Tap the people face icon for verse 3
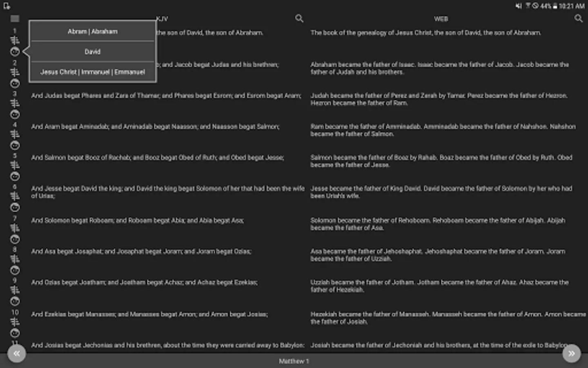 click(15, 114)
